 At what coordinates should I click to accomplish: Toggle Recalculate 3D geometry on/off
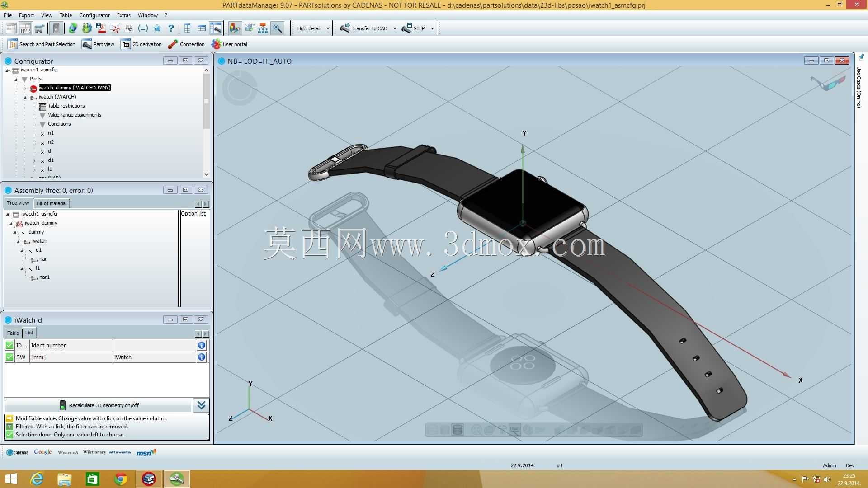99,405
